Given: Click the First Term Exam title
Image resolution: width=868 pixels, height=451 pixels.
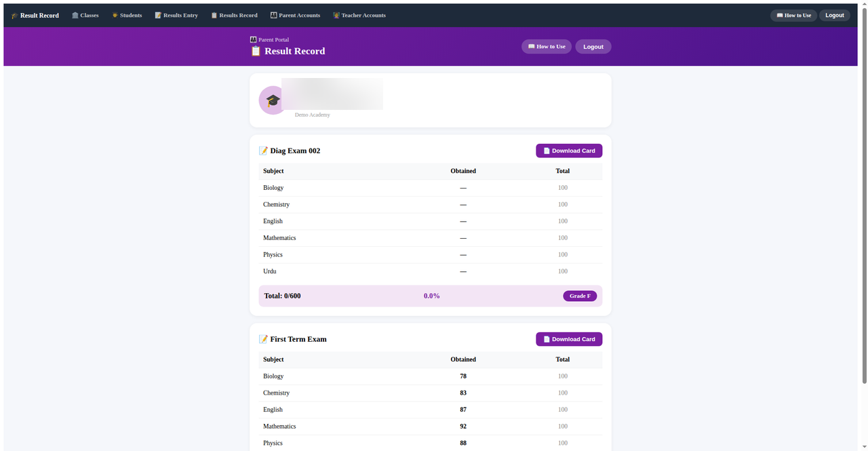Looking at the screenshot, I should tap(298, 339).
